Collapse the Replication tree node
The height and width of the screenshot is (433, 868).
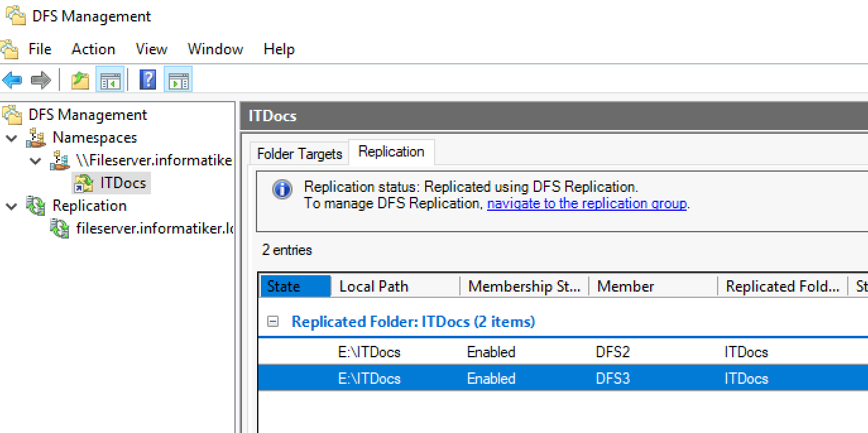point(11,206)
